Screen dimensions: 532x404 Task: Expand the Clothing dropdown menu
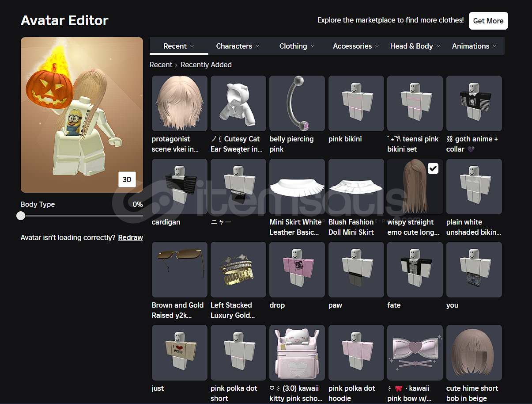[297, 46]
